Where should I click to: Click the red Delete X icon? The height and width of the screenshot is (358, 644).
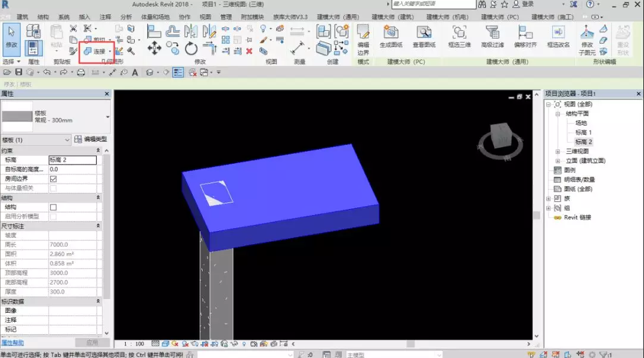click(249, 51)
